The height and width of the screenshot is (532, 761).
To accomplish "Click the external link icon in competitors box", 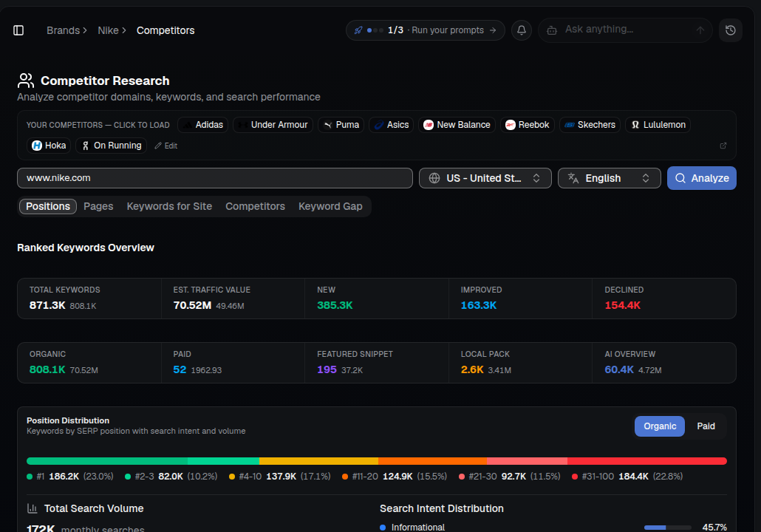I will pos(723,146).
